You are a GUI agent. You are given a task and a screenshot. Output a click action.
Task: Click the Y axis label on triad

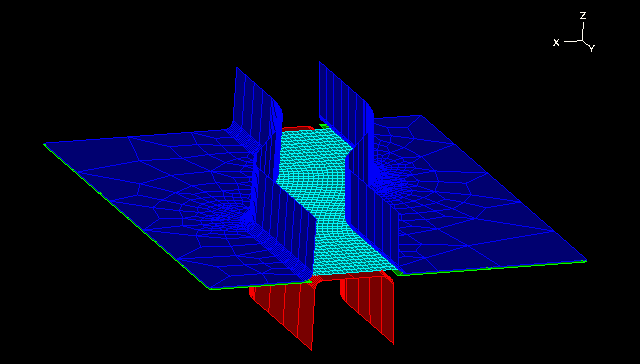pyautogui.click(x=592, y=49)
